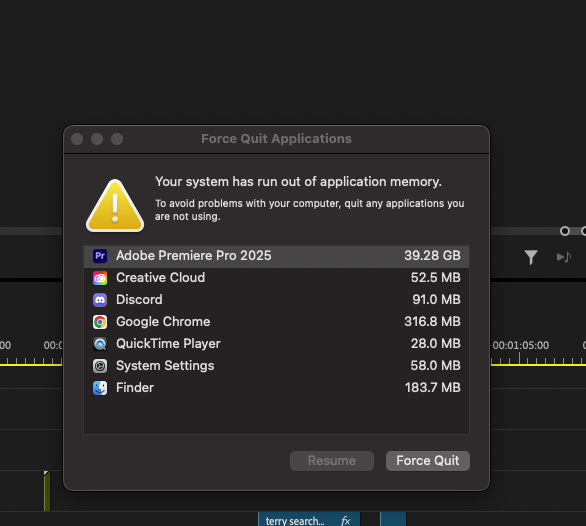
Task: Click the yellow warning triangle icon
Action: click(115, 206)
